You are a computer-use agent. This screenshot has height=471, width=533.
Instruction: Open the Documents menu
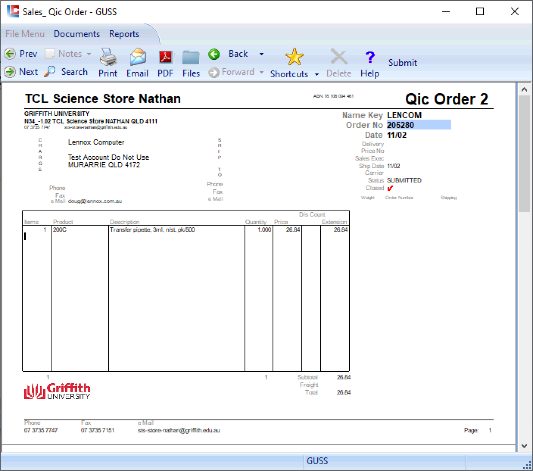(x=76, y=34)
